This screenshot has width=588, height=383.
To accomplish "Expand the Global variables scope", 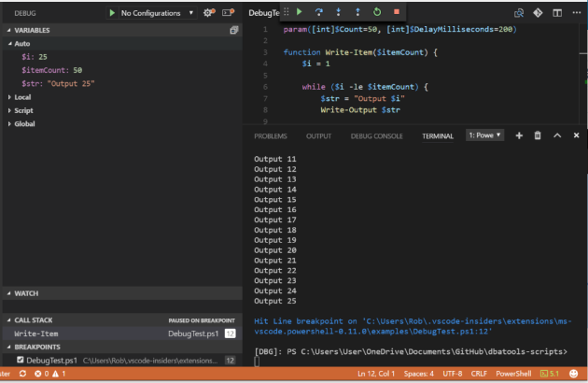I will point(25,123).
